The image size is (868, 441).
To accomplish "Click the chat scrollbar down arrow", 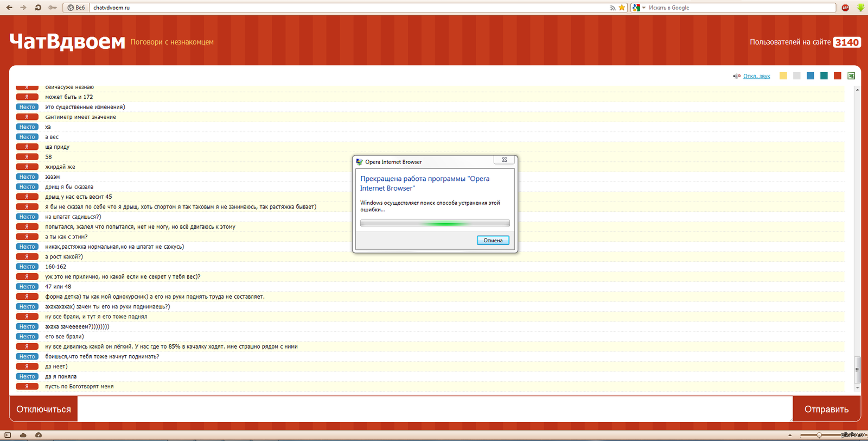I will click(x=858, y=388).
